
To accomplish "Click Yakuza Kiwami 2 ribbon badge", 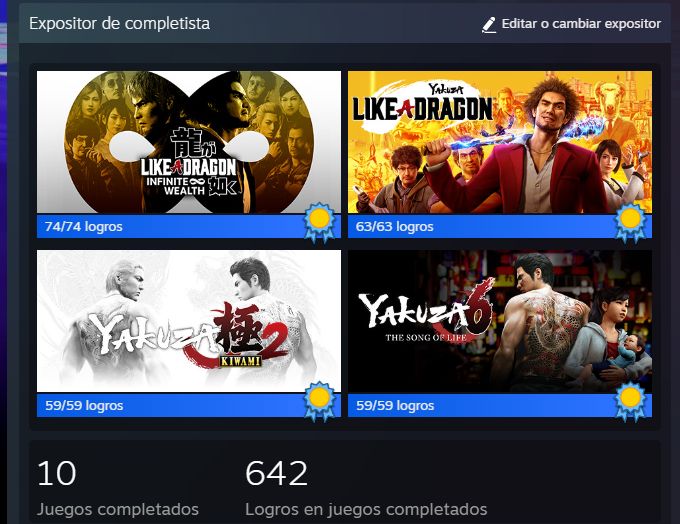I will pyautogui.click(x=320, y=401).
